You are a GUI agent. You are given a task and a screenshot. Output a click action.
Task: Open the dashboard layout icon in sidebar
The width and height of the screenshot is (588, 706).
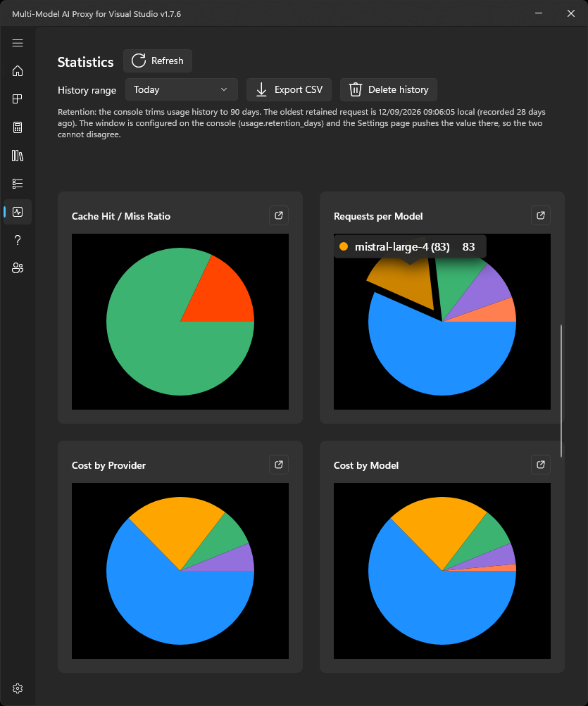18,99
